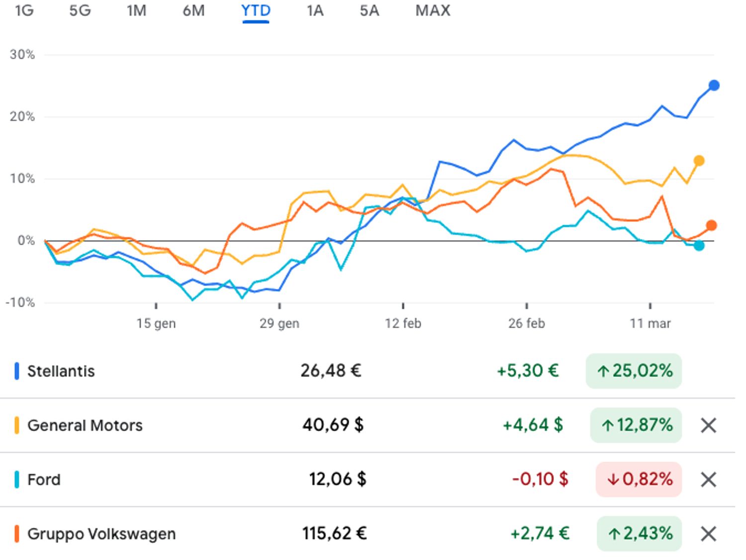This screenshot has width=746, height=560.
Task: Click the 29 gen date axis label
Action: click(x=280, y=323)
